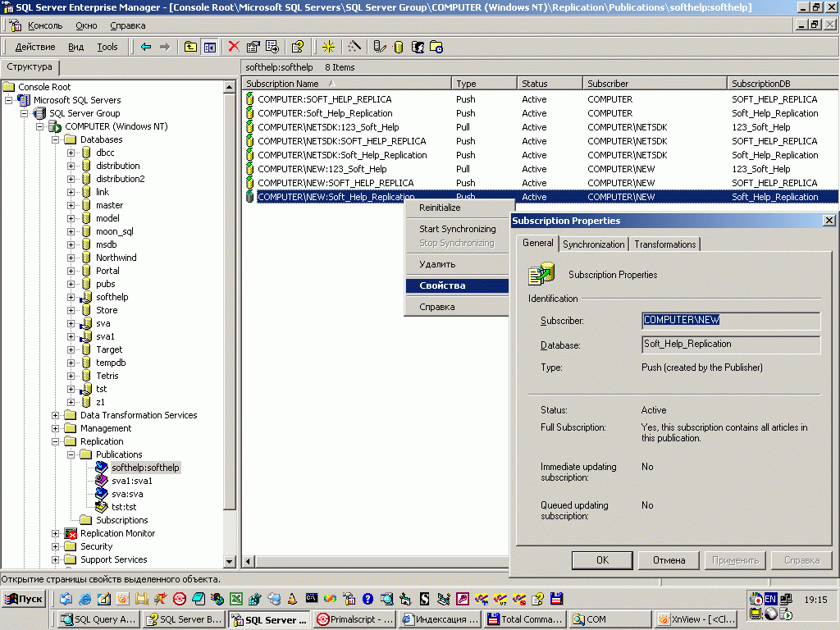
Task: Click the Database input field
Action: [x=731, y=345]
